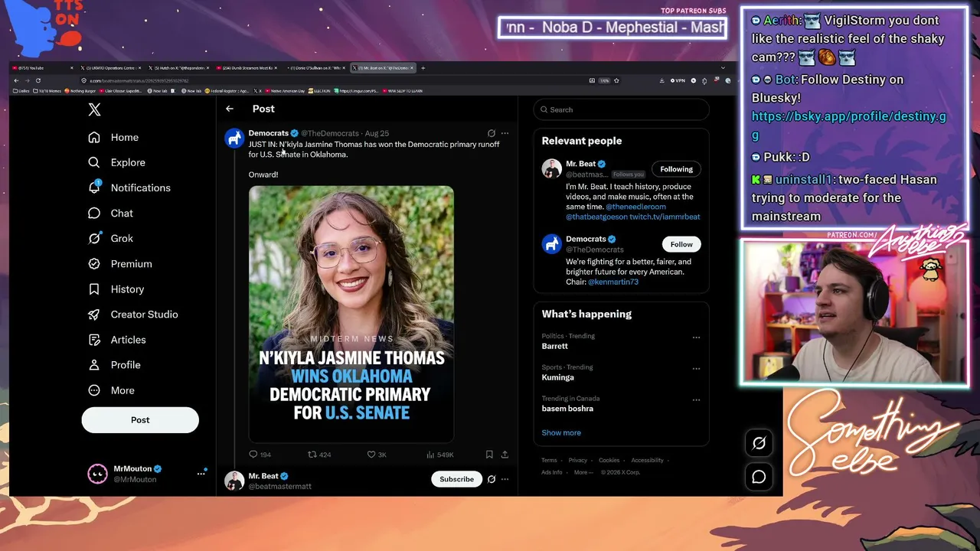Open the Premium page
This screenshot has height=551, width=980.
[x=119, y=263]
